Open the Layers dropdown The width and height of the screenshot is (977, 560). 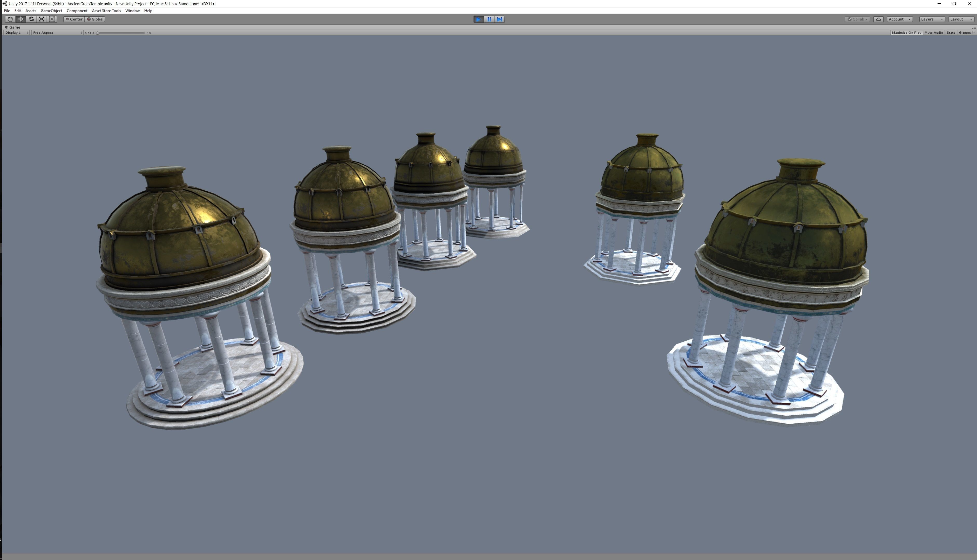[x=932, y=19]
